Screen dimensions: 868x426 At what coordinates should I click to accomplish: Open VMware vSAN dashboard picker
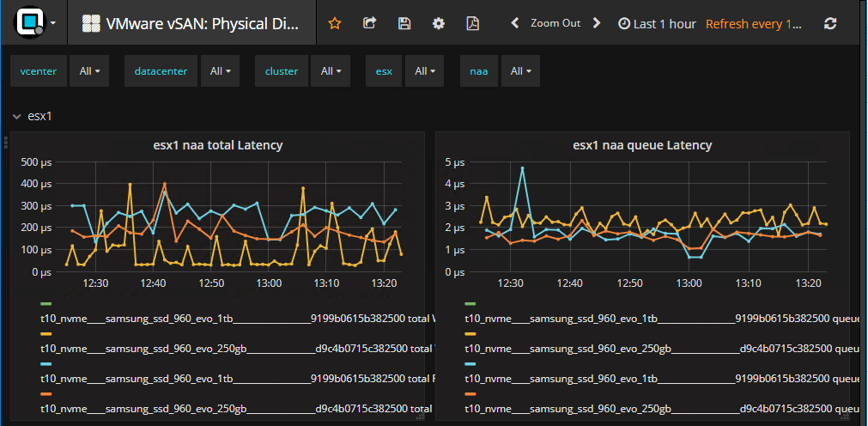coord(192,23)
